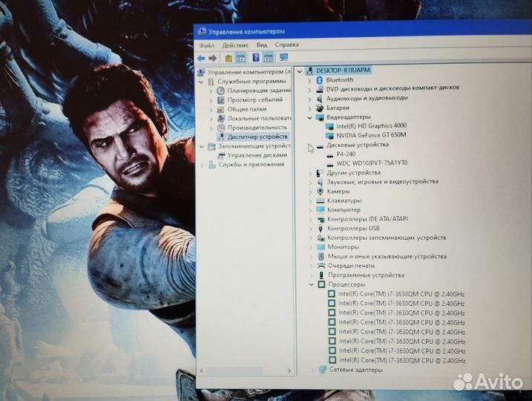
Task: Click the Планировщик заданий clock icon
Action: coord(220,91)
